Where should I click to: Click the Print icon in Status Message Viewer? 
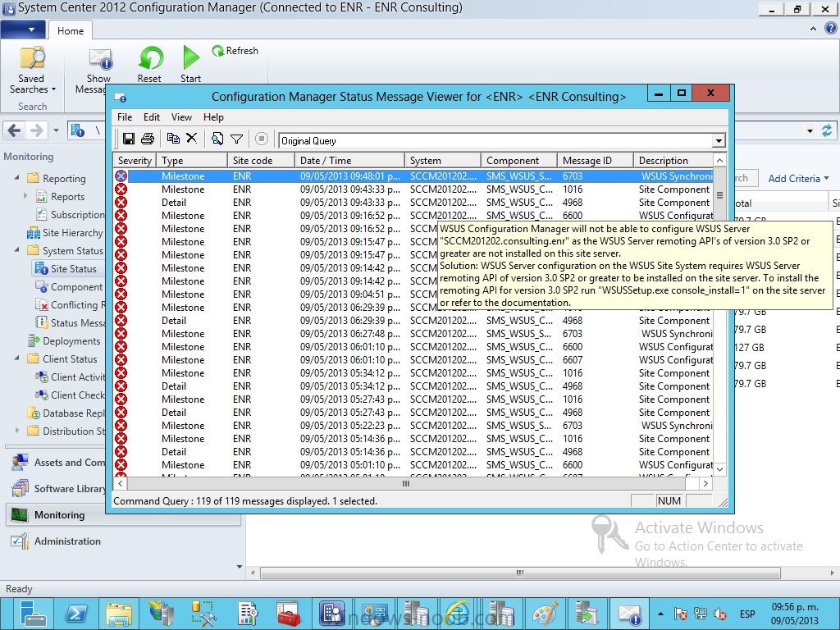148,139
